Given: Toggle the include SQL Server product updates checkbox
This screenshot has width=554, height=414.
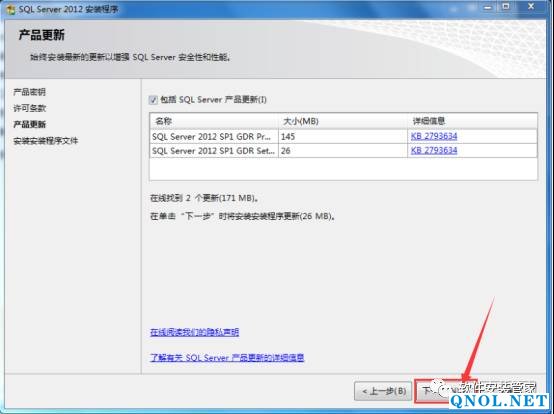Looking at the screenshot, I should pos(153,100).
